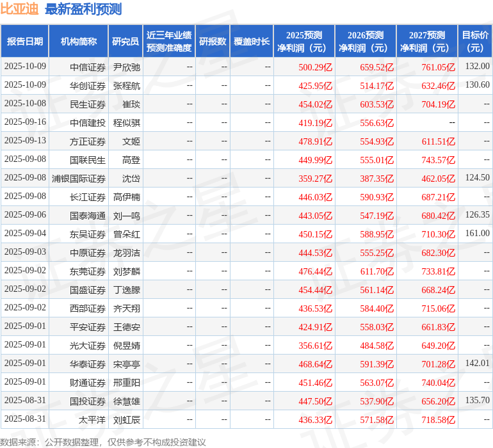The image size is (493, 448).
Task: Click the 500.29亿 profit value
Action: pos(316,67)
